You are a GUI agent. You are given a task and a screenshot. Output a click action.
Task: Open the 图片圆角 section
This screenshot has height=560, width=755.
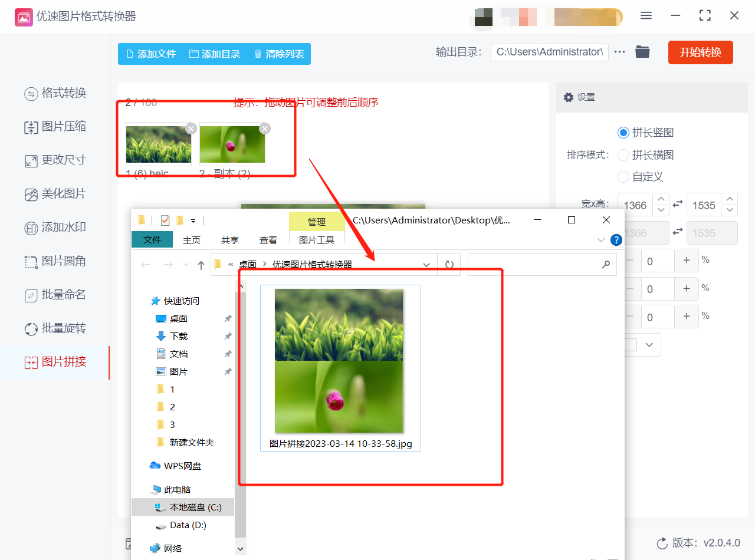(x=55, y=261)
